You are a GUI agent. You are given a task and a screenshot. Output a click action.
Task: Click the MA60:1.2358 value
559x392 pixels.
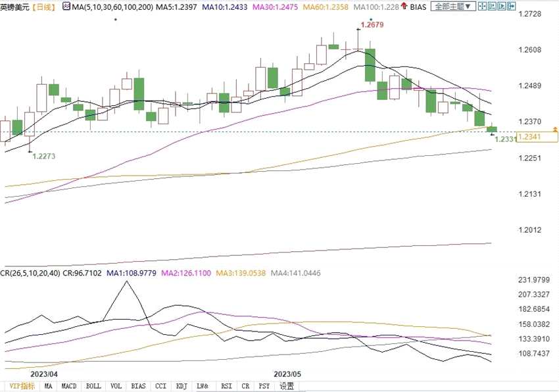tap(326, 7)
